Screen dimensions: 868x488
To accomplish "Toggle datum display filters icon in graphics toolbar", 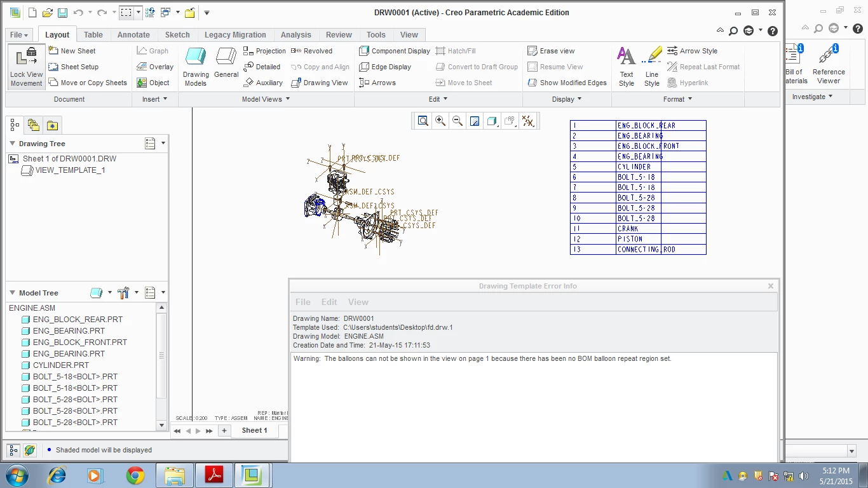I will click(x=527, y=121).
